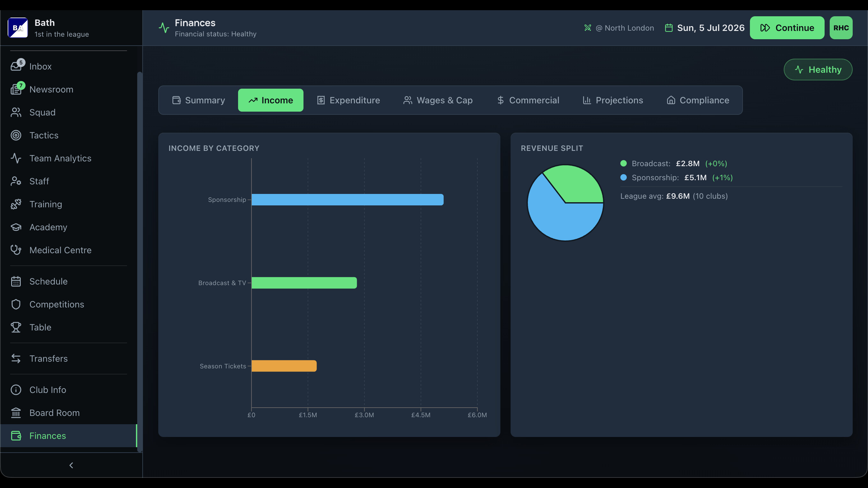The image size is (868, 488).
Task: Collapse the sidebar with the chevron
Action: pyautogui.click(x=71, y=465)
